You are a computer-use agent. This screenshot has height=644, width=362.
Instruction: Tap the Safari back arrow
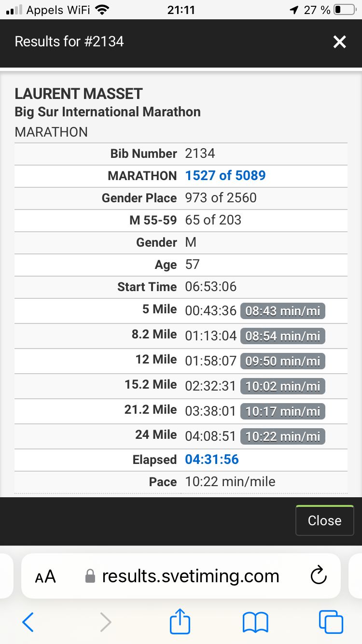coord(28,622)
